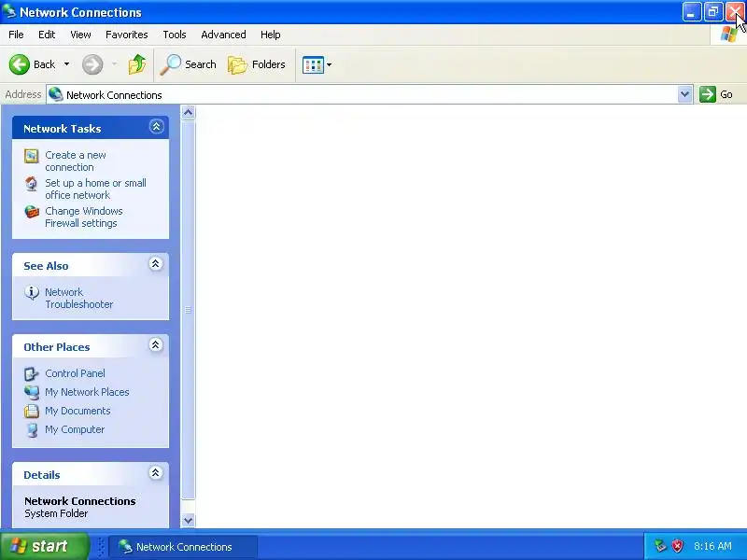Image resolution: width=747 pixels, height=560 pixels.
Task: Close the Network Connections window
Action: coord(736,12)
